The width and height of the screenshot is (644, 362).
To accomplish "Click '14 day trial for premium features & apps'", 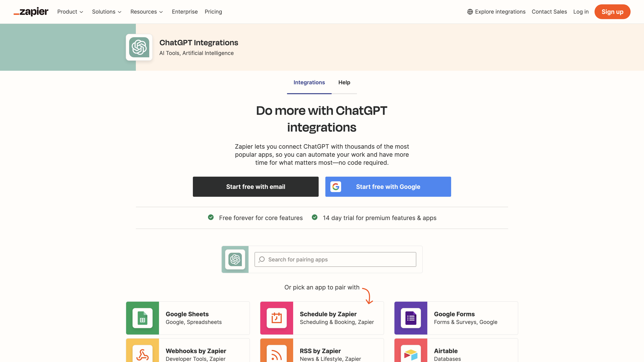I will [380, 218].
